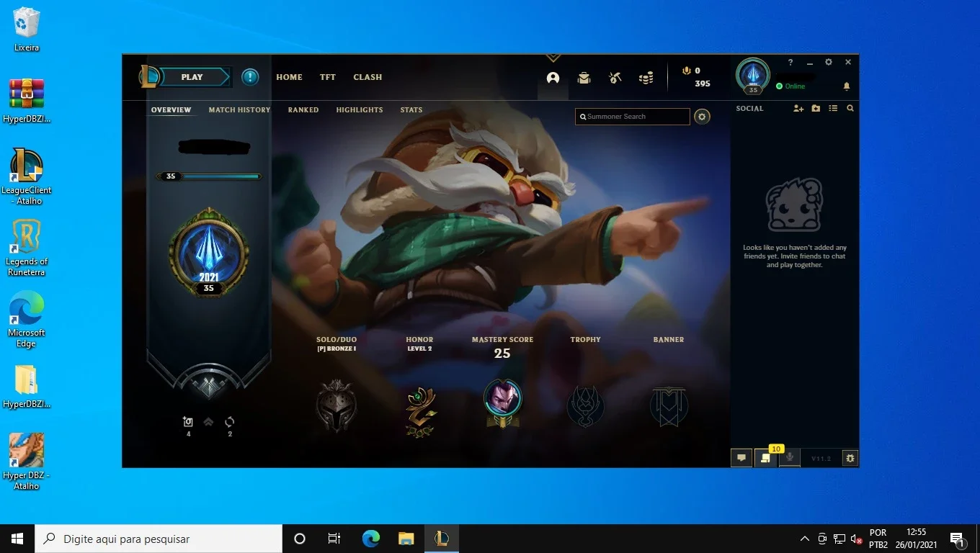Image resolution: width=980 pixels, height=553 pixels.
Task: Open the notifications bell icon
Action: [847, 86]
